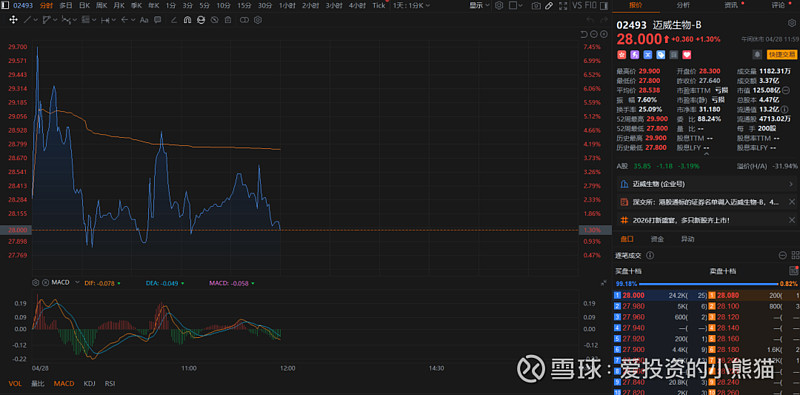Expand the measurement tool dropdown
The image size is (800, 395).
(114, 20)
